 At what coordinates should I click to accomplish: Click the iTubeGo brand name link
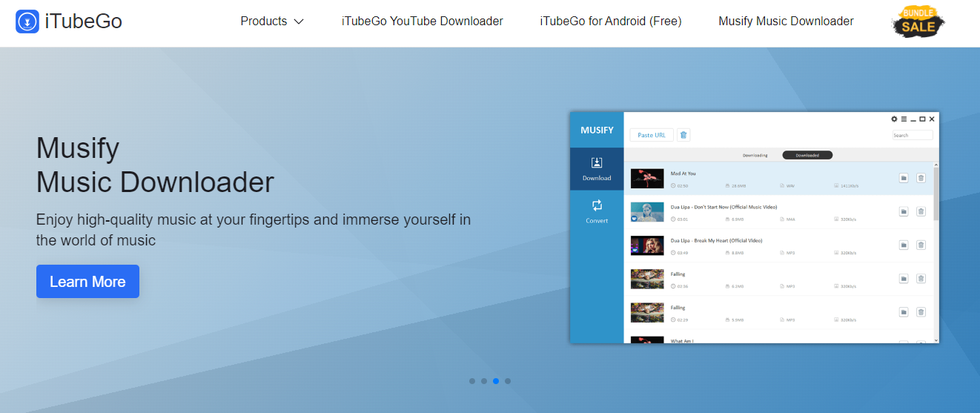pos(83,22)
